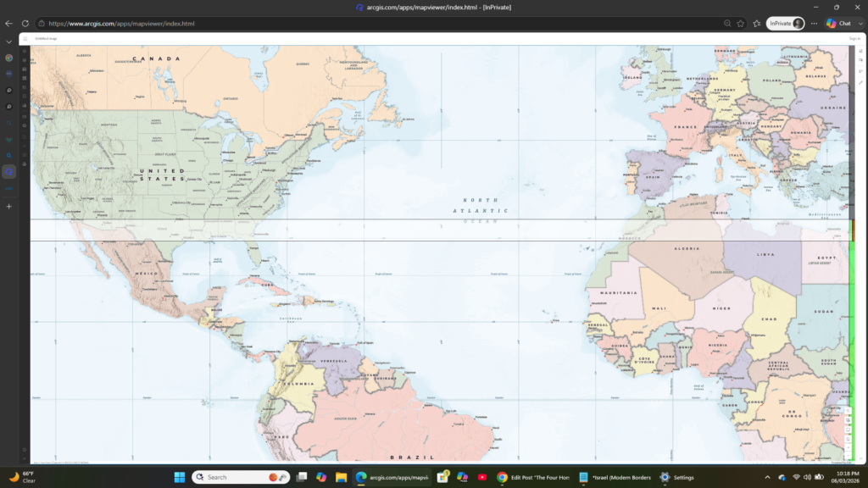This screenshot has width=868, height=488.
Task: Click the taskbar clock 10:18 PM
Action: pyautogui.click(x=844, y=477)
